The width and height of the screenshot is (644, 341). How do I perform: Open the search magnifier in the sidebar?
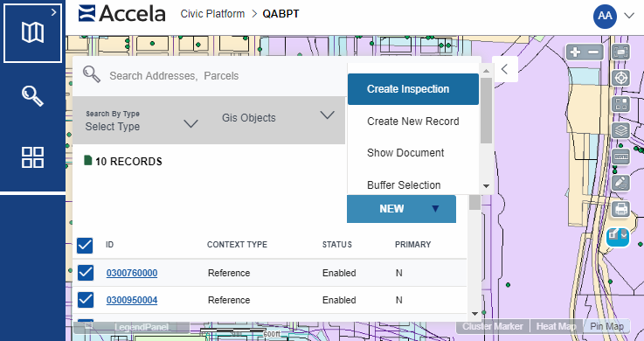(32, 96)
